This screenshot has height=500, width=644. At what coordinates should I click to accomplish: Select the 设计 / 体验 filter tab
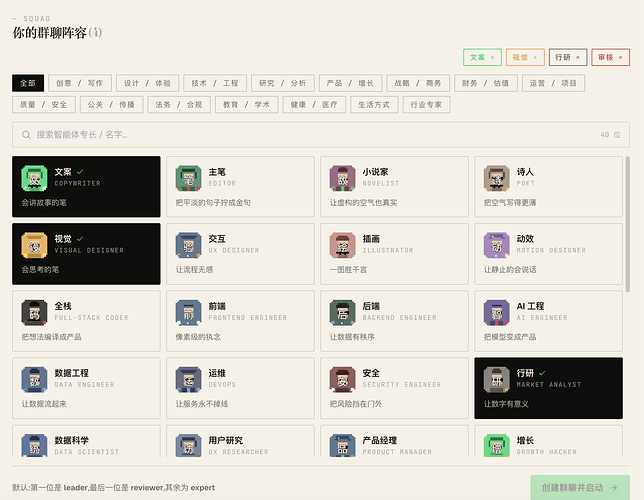(147, 83)
